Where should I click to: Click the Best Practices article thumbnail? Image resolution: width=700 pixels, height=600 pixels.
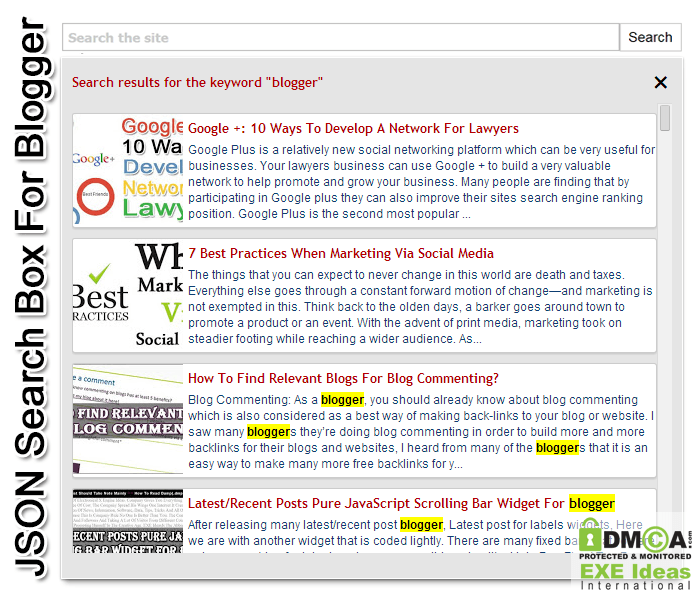(128, 295)
